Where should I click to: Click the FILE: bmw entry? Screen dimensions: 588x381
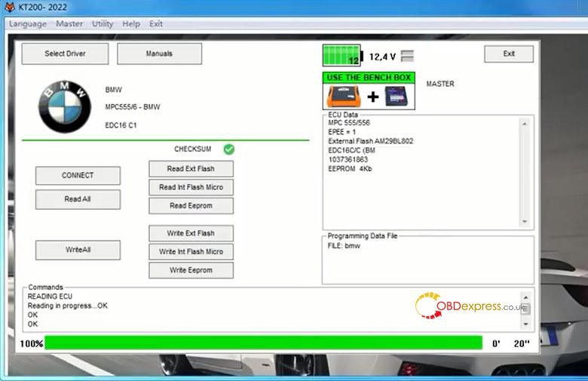coord(344,246)
